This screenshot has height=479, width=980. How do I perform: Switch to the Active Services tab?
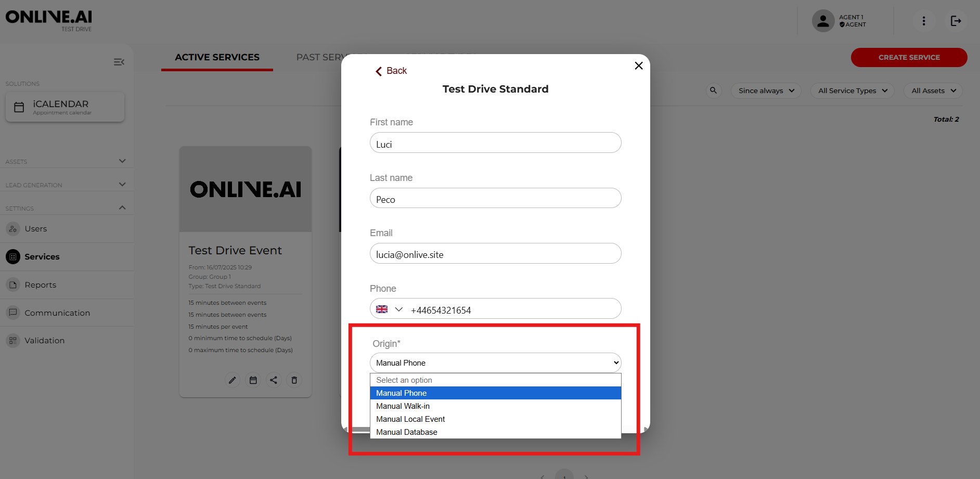coord(217,57)
